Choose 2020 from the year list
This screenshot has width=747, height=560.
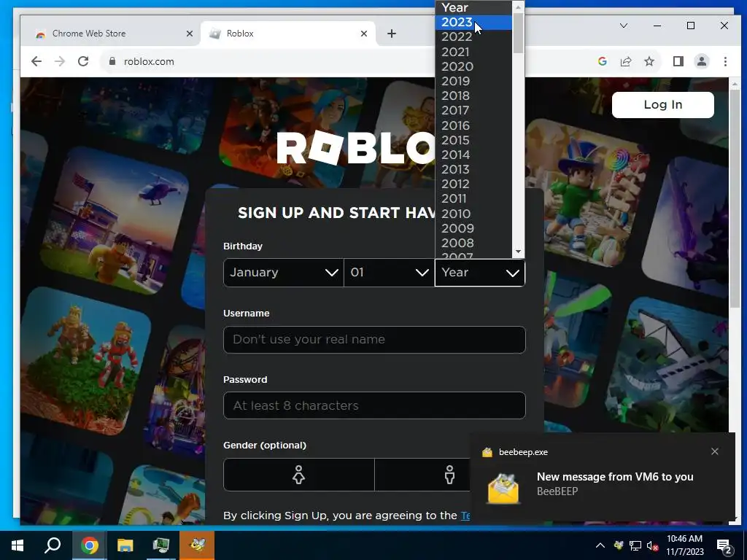(473, 66)
